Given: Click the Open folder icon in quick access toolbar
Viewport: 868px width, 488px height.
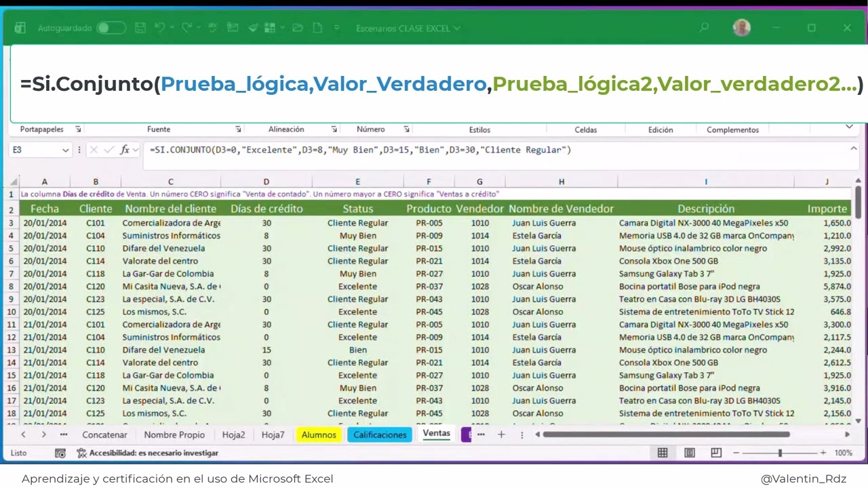Looking at the screenshot, I should (x=297, y=28).
